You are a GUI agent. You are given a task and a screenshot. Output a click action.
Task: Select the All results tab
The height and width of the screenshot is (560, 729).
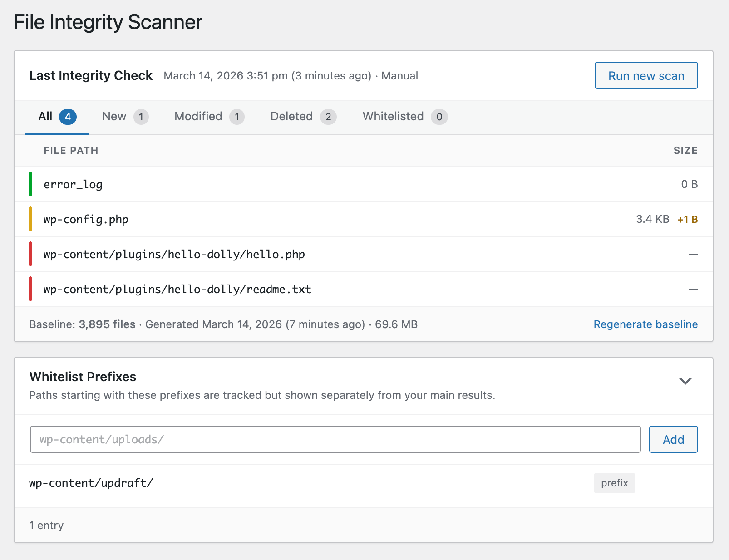(57, 117)
